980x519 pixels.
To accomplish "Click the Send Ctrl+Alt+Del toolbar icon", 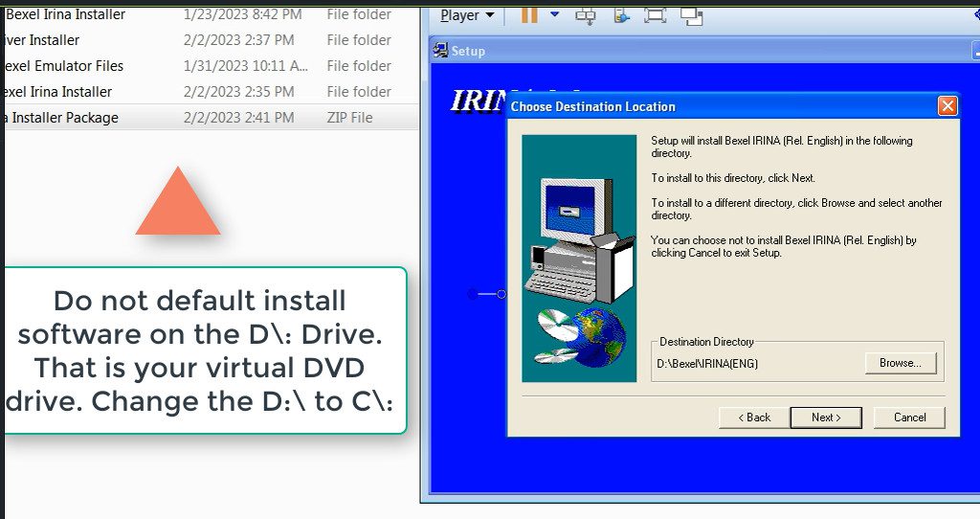I will pyautogui.click(x=586, y=15).
